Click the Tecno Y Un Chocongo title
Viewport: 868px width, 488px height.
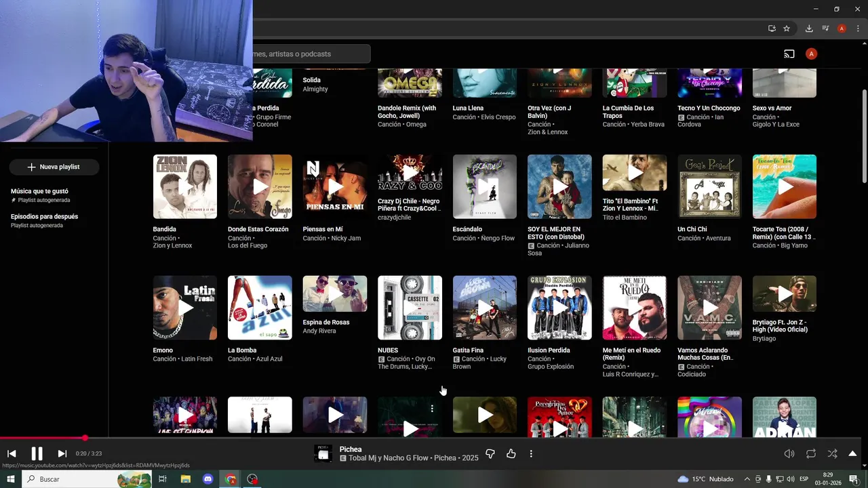pyautogui.click(x=709, y=108)
